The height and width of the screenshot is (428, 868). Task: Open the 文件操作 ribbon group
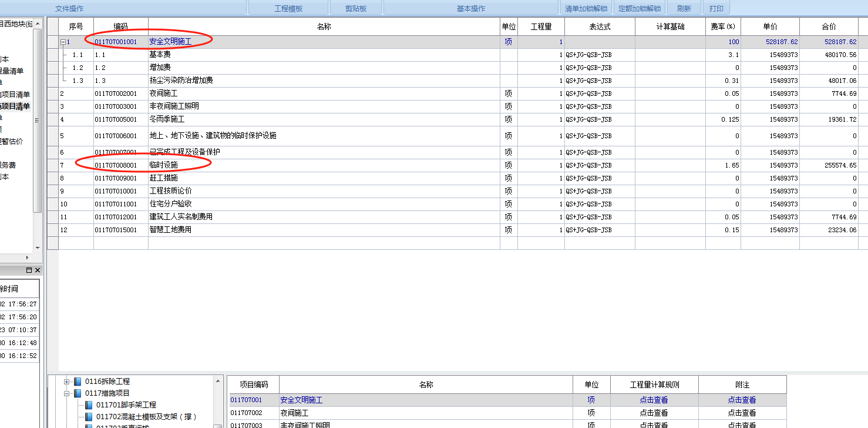pyautogui.click(x=69, y=8)
